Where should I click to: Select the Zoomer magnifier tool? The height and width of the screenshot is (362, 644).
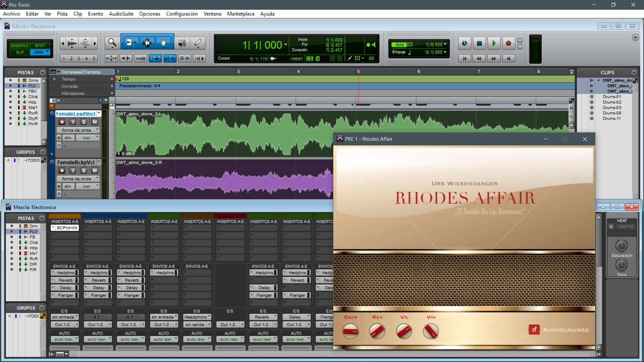coord(112,43)
